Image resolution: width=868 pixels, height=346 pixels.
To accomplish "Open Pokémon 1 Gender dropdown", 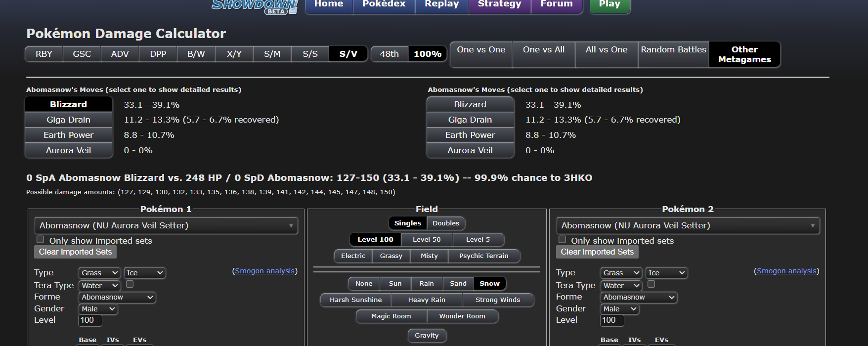I will [x=98, y=309].
